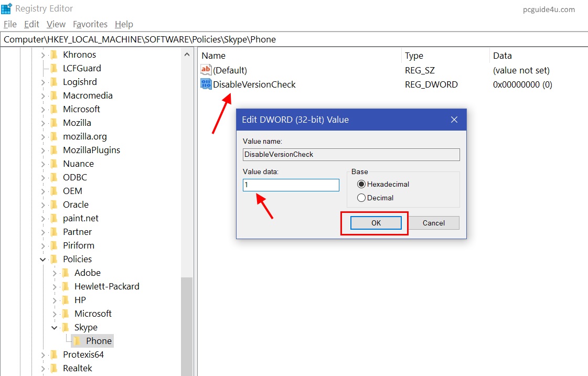588x376 pixels.
Task: Click the DisableVersionCheck DWORD value icon
Action: point(206,84)
